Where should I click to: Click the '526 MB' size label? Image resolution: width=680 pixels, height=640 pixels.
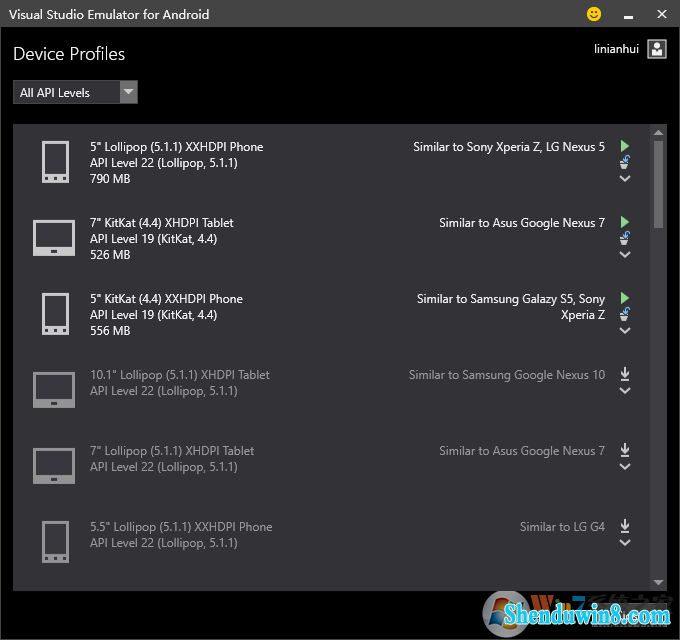click(x=110, y=255)
